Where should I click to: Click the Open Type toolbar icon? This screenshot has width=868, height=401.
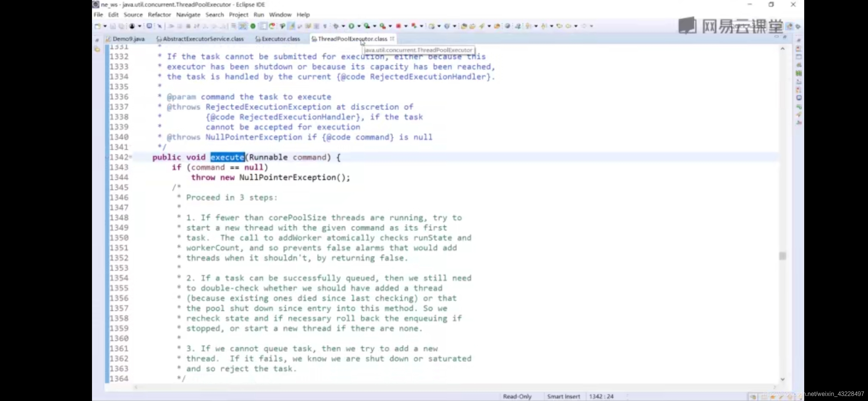pos(464,26)
